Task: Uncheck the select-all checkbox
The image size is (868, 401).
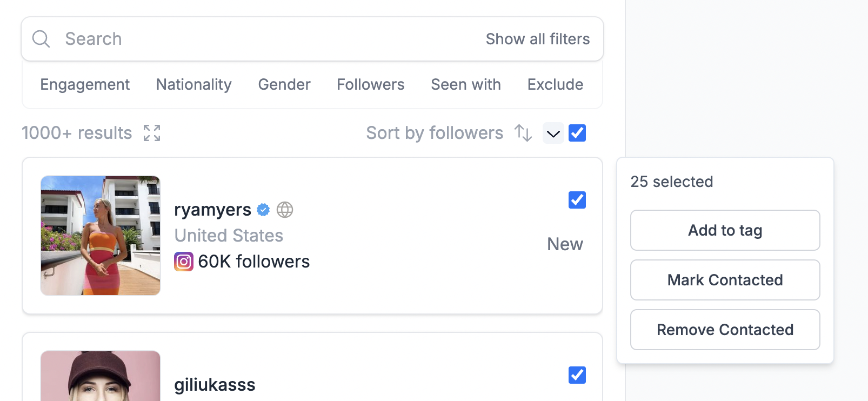Action: coord(577,133)
